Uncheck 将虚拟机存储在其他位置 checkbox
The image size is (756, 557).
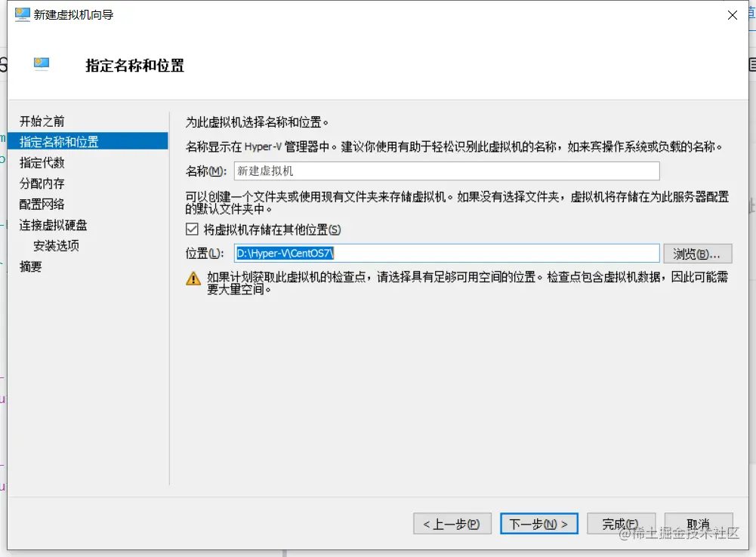(x=192, y=229)
